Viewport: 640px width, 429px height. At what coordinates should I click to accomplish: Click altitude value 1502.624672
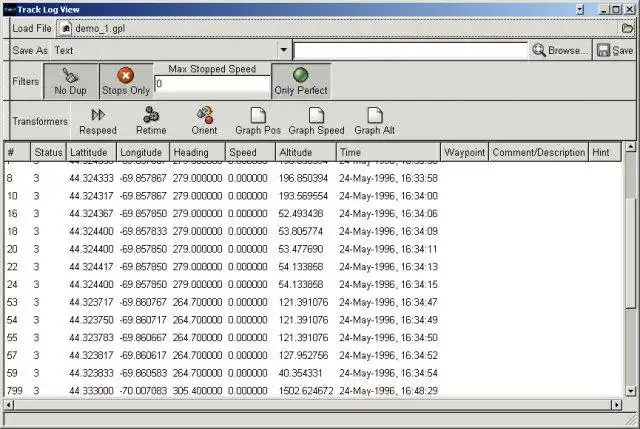(306, 391)
